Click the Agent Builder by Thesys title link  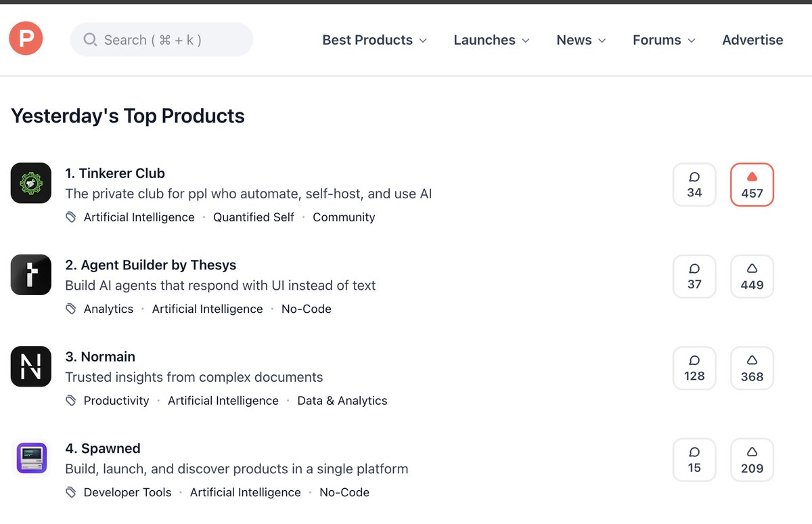[x=150, y=265]
